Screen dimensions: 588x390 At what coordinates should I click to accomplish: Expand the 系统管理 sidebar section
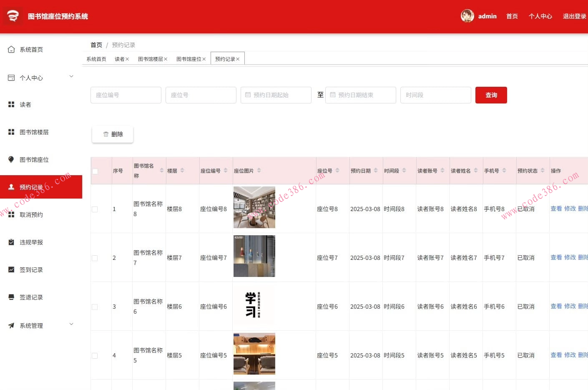pos(71,324)
